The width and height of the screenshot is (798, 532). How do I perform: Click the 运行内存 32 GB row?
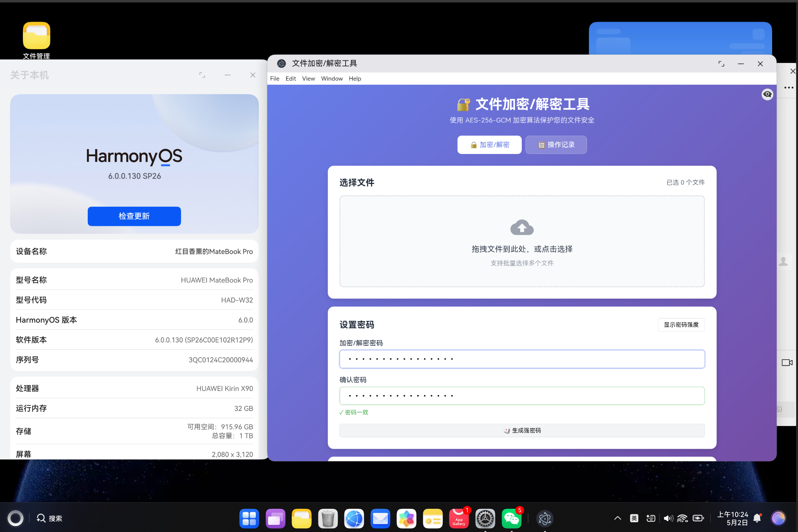pyautogui.click(x=134, y=408)
